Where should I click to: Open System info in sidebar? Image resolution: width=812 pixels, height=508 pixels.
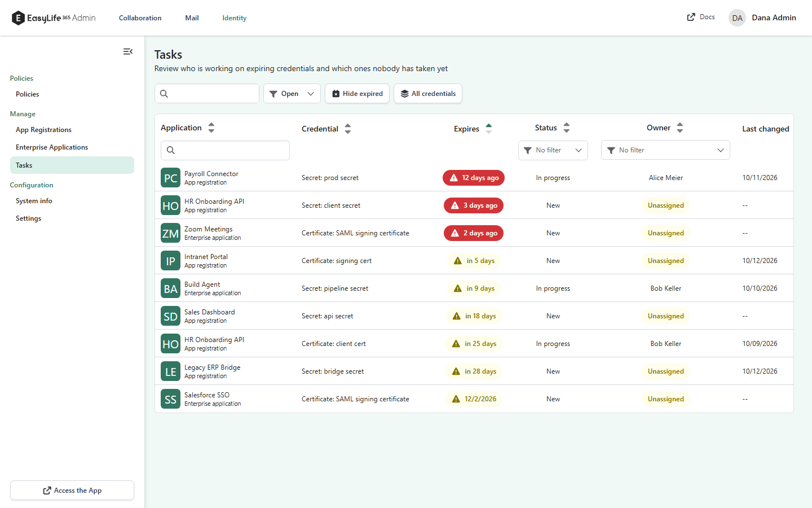pos(72,201)
